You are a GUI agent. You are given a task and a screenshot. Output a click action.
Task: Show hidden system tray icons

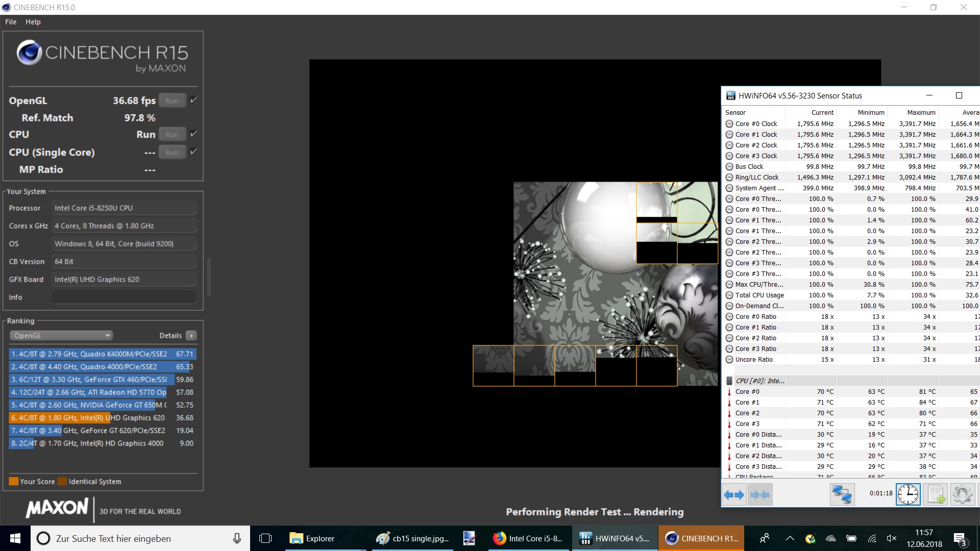pyautogui.click(x=790, y=538)
